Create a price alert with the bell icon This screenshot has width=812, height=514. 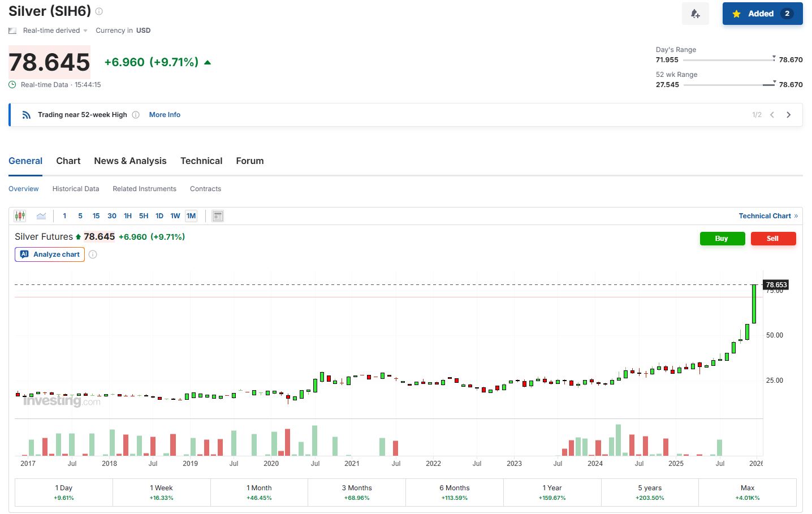(x=696, y=14)
